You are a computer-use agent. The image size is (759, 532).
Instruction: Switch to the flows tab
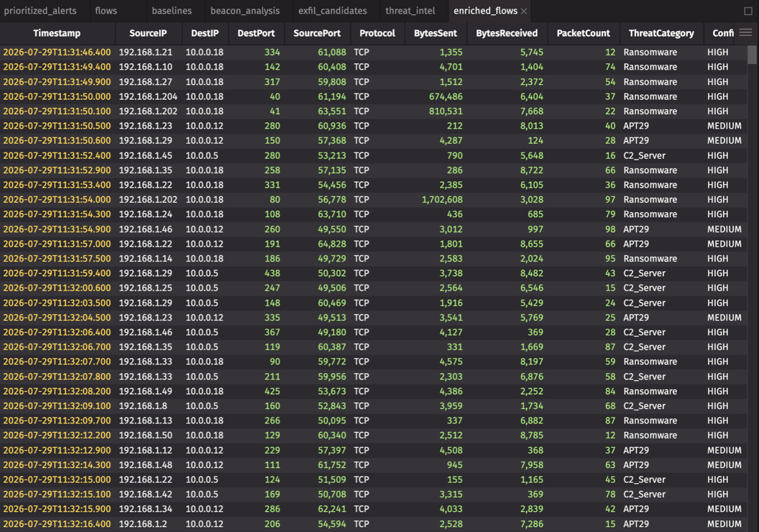point(106,11)
